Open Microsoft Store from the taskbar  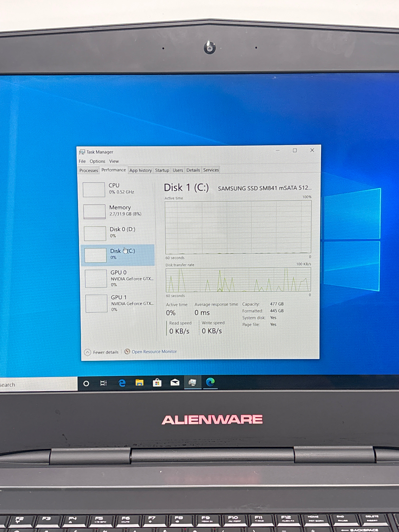pyautogui.click(x=157, y=382)
